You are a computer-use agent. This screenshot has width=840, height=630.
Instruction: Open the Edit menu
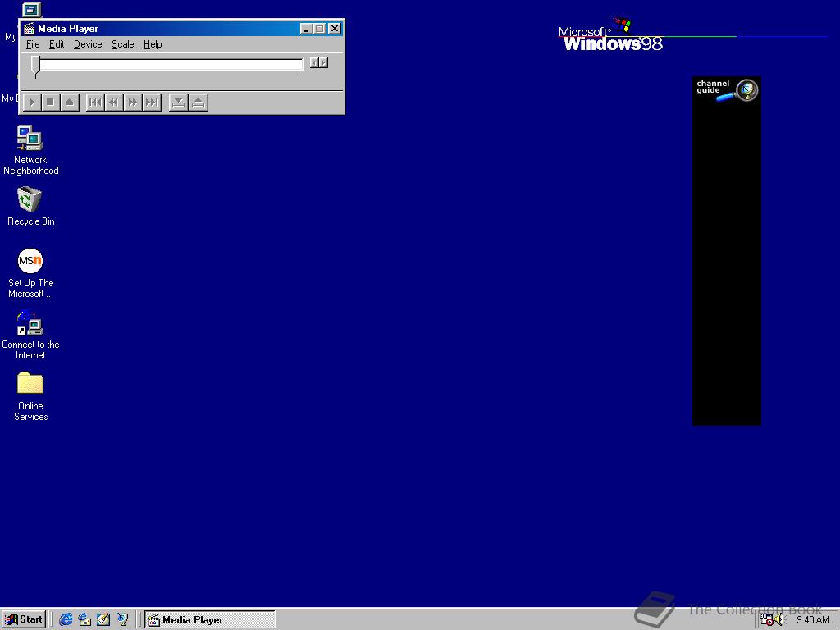(x=57, y=44)
